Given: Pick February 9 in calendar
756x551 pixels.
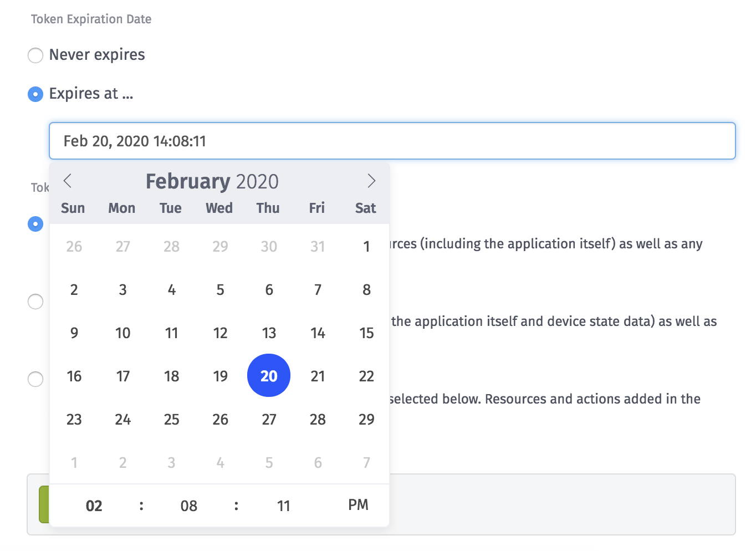Looking at the screenshot, I should click(x=74, y=333).
